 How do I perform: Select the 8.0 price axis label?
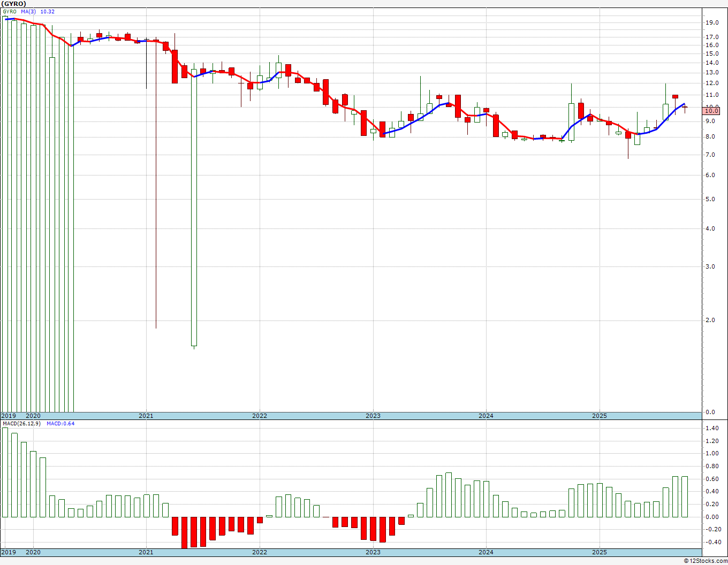coord(710,136)
